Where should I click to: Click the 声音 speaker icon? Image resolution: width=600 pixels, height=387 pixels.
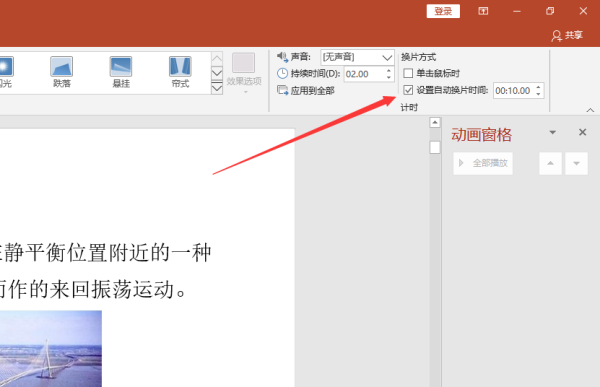[x=282, y=57]
